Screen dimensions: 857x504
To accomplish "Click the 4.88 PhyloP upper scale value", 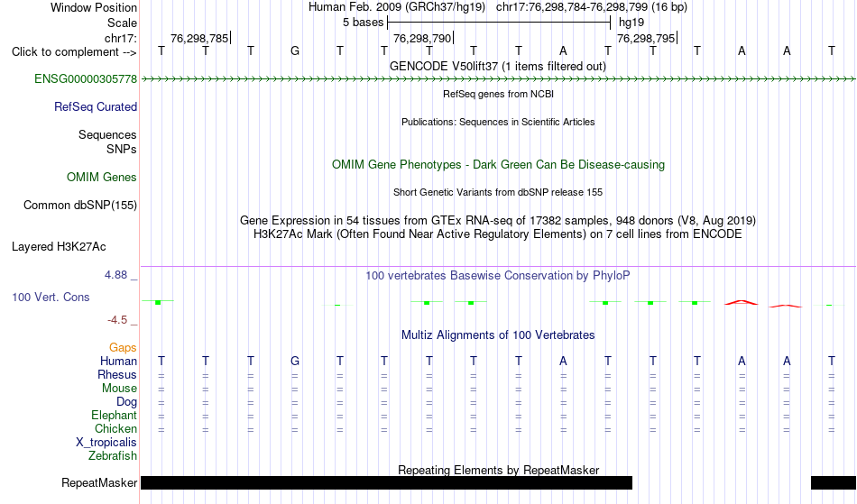I will (116, 275).
